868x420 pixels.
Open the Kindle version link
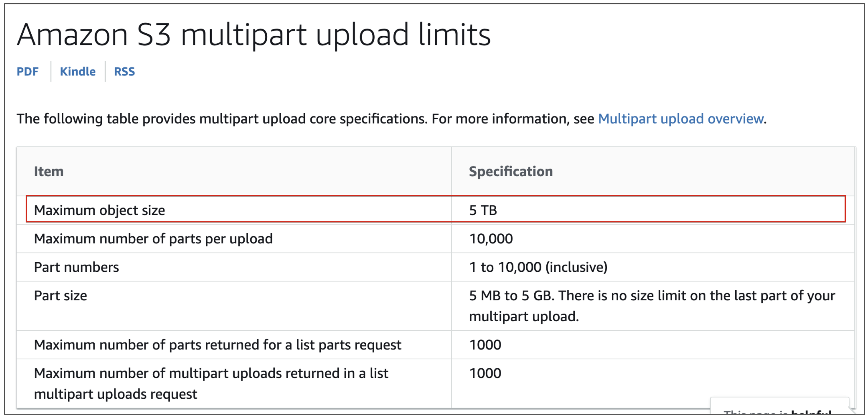77,71
